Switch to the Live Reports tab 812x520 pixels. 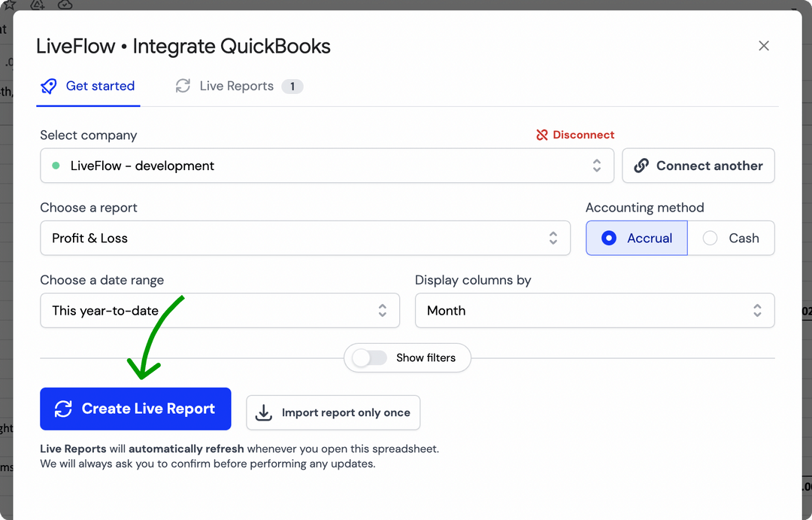coord(239,87)
